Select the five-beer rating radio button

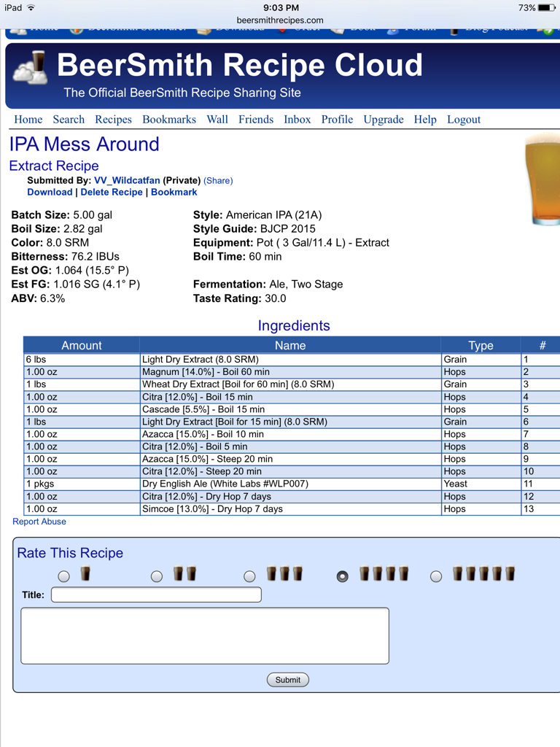[x=436, y=576]
